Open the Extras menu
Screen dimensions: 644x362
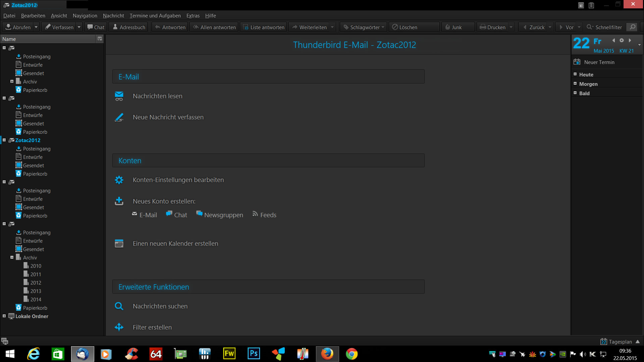[193, 16]
